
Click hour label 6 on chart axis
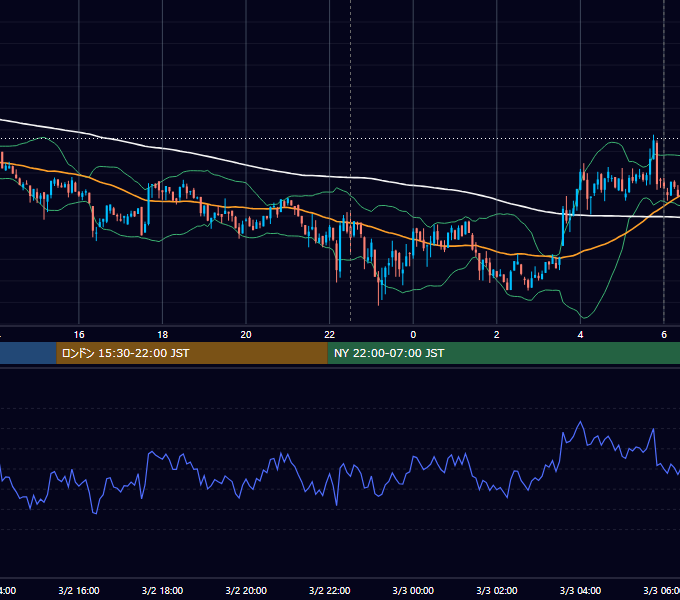pos(664,335)
